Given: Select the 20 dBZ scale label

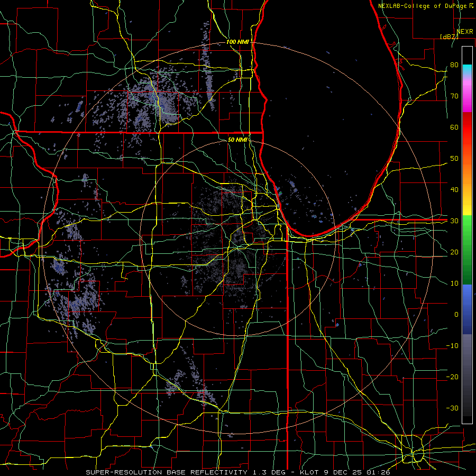Looking at the screenshot, I should (x=454, y=252).
